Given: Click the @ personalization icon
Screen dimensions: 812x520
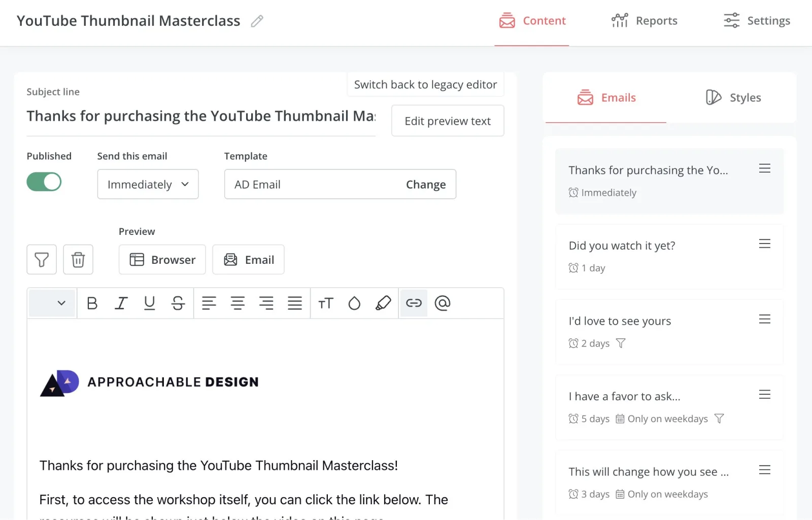Looking at the screenshot, I should tap(443, 303).
